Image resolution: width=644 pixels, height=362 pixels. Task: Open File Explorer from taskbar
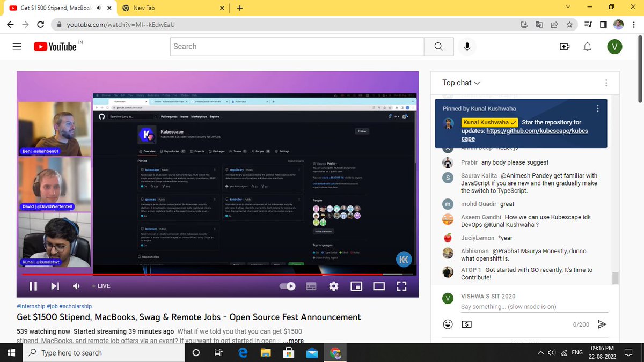[x=266, y=353]
